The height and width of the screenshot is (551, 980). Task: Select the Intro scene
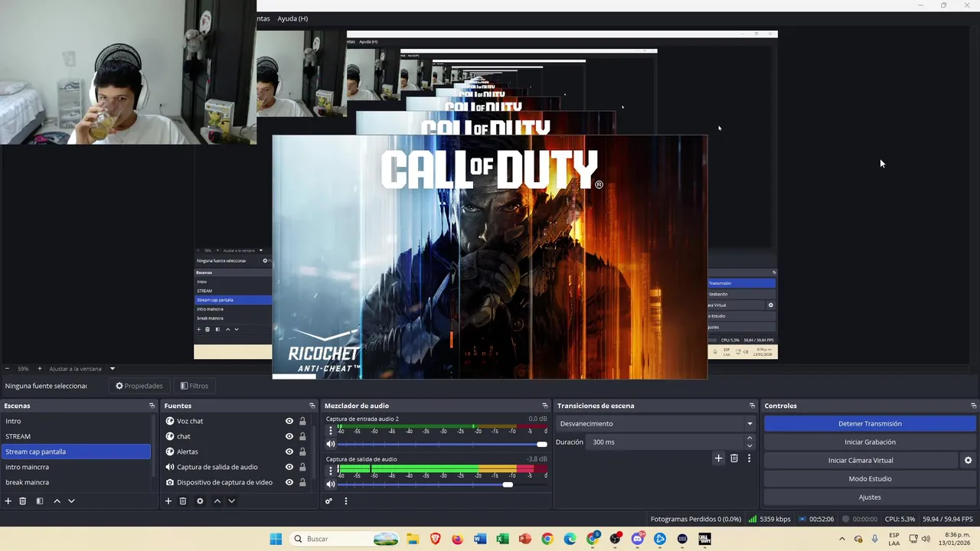76,421
